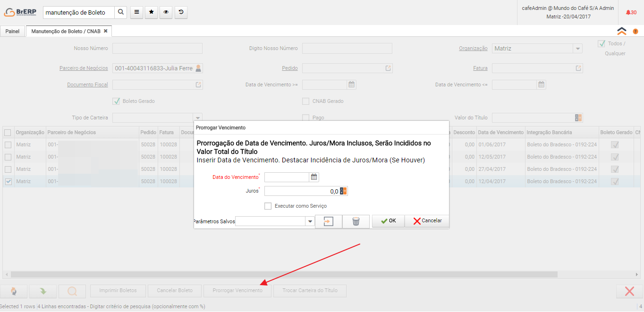Image resolution: width=644 pixels, height=312 pixels.
Task: Confirm the dialog with OK button
Action: click(x=388, y=221)
